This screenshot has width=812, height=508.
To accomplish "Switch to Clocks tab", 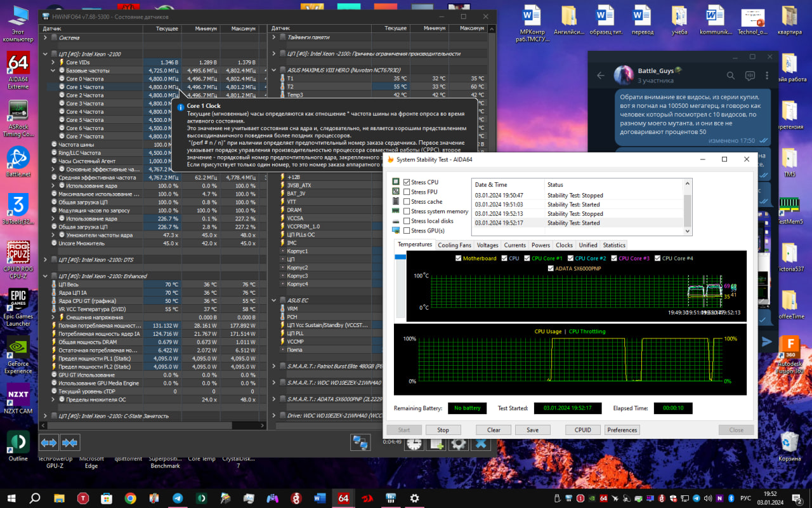I will click(x=564, y=245).
